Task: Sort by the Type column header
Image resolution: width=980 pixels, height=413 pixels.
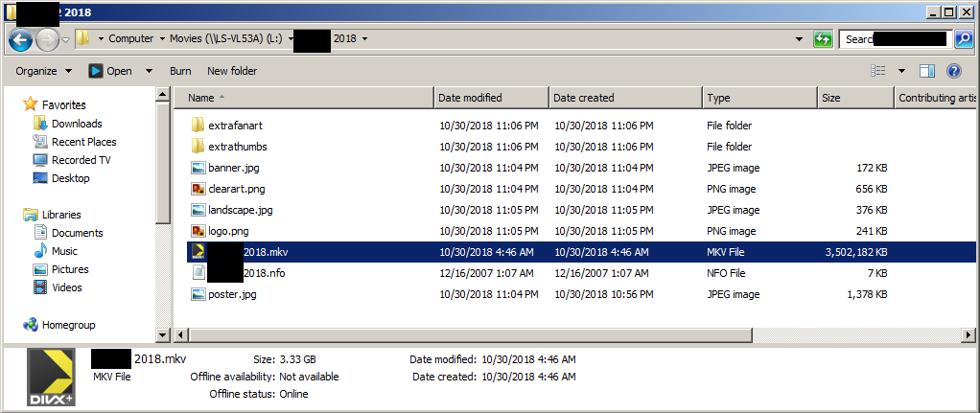Action: (x=760, y=98)
